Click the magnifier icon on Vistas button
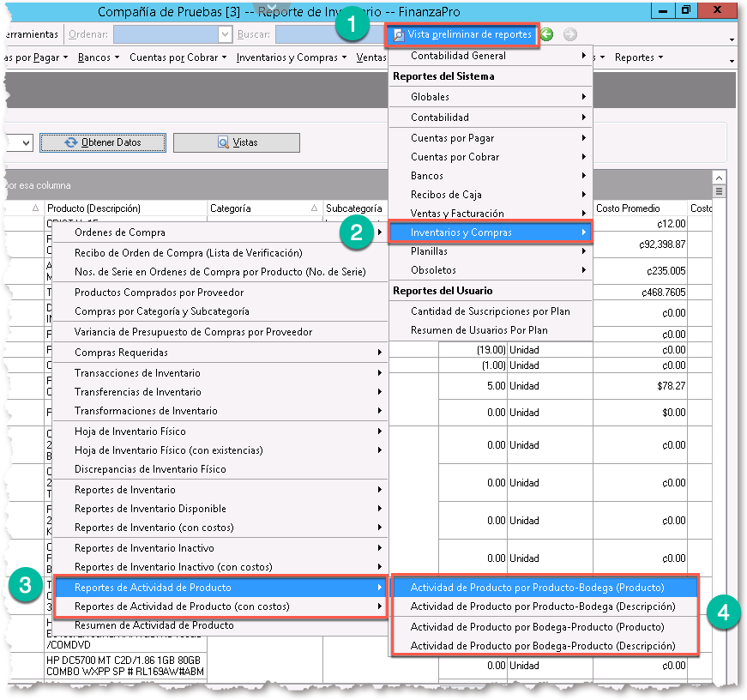This screenshot has height=700, width=747. [x=223, y=142]
